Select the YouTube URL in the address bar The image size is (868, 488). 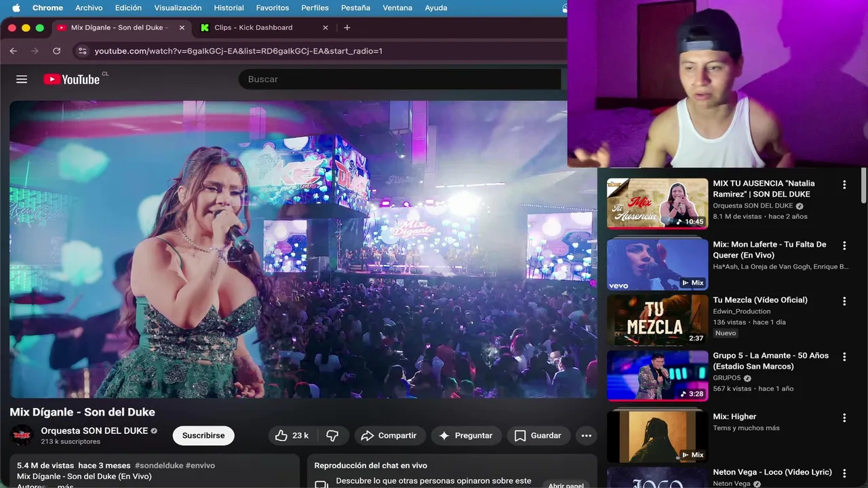[x=238, y=51]
